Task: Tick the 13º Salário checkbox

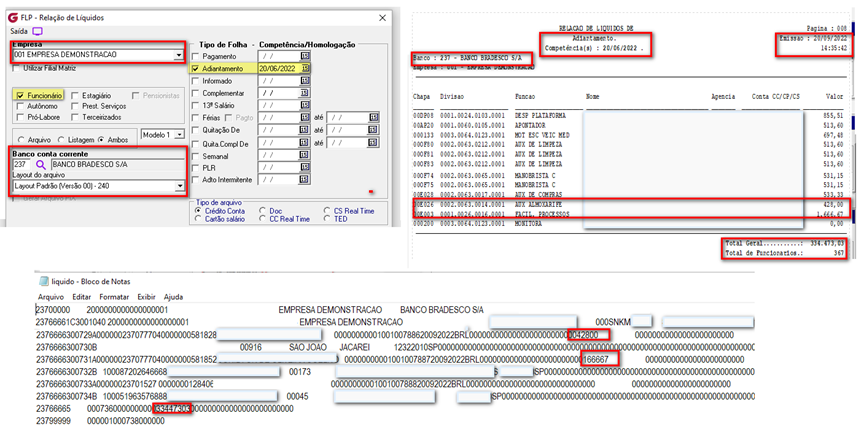Action: [x=196, y=105]
